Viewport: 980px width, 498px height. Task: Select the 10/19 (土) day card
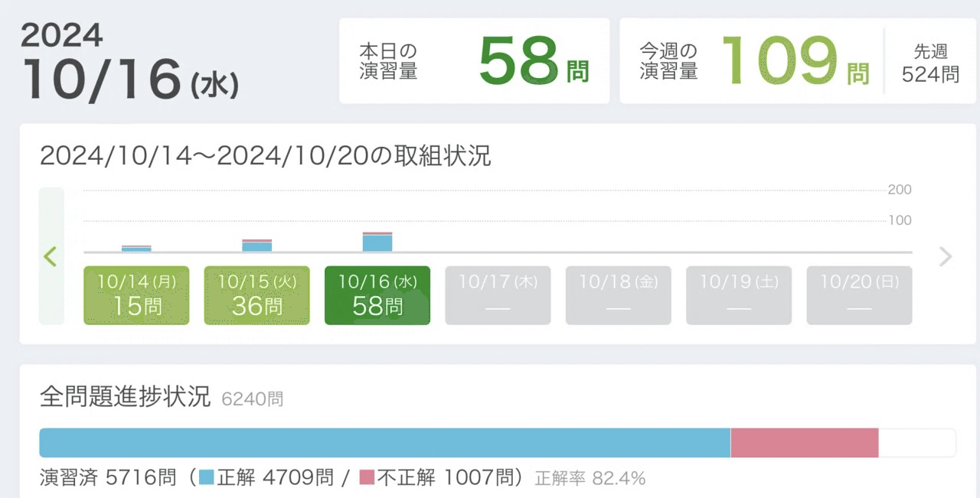click(x=739, y=295)
